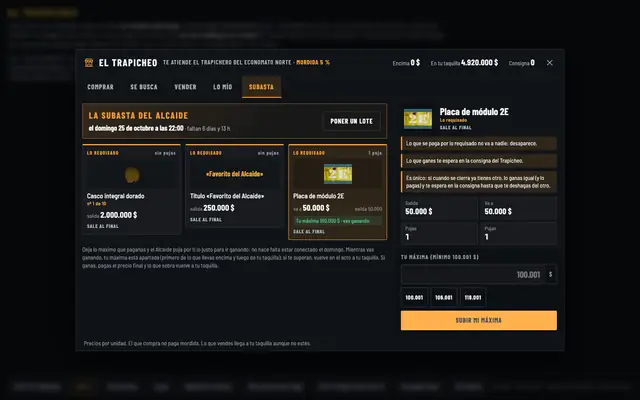Click the $ currency suffix beside the input
Viewport: 640px width, 400px height.
pos(551,274)
